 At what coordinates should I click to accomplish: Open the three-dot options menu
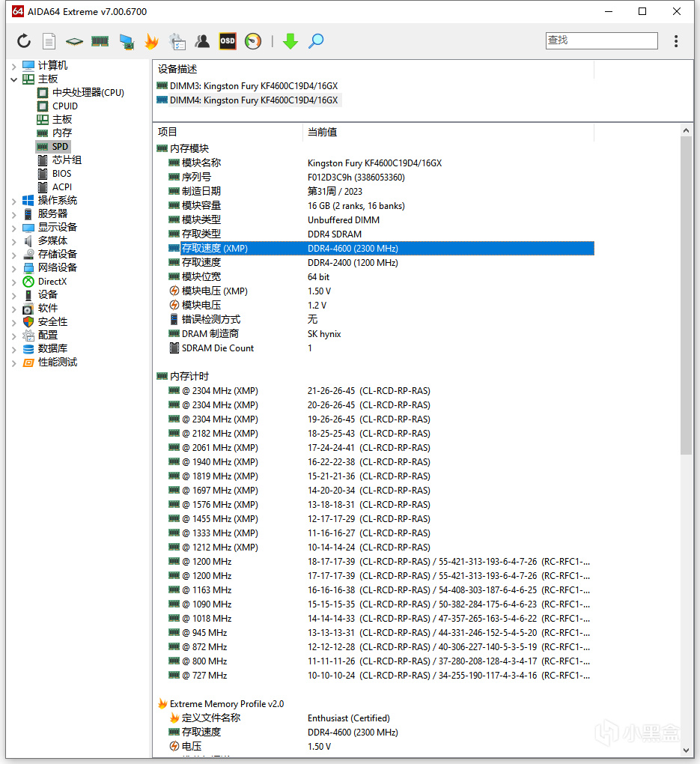pyautogui.click(x=675, y=41)
